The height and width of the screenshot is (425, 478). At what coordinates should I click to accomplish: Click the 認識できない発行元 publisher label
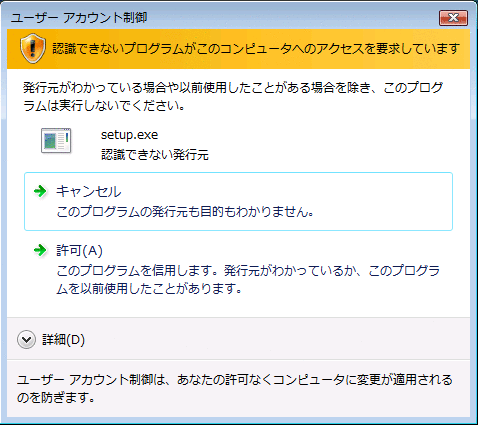pos(155,155)
